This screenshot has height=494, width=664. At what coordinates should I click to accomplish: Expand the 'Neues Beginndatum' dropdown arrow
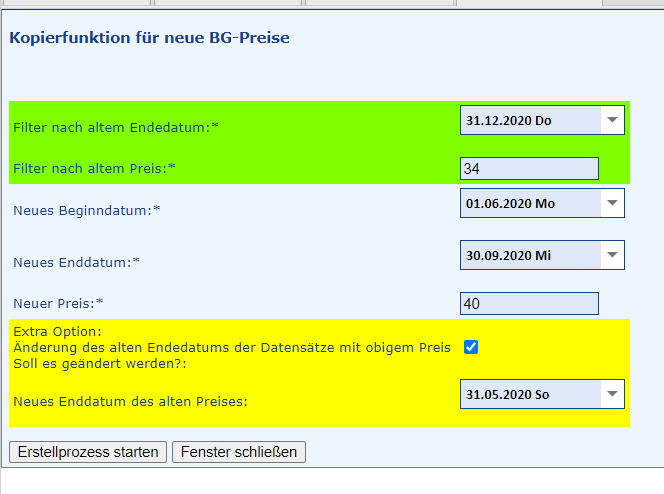pyautogui.click(x=612, y=204)
